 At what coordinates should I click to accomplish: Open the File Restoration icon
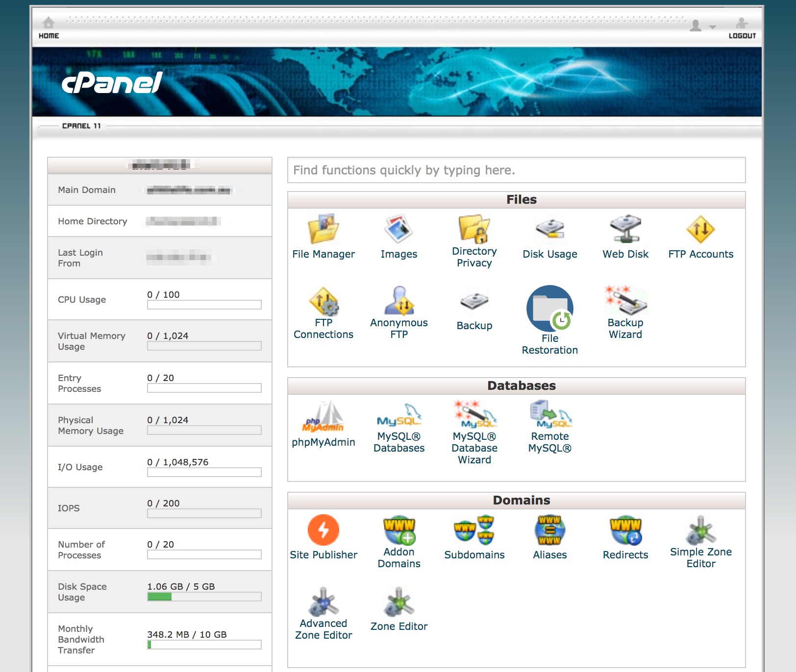tap(550, 309)
